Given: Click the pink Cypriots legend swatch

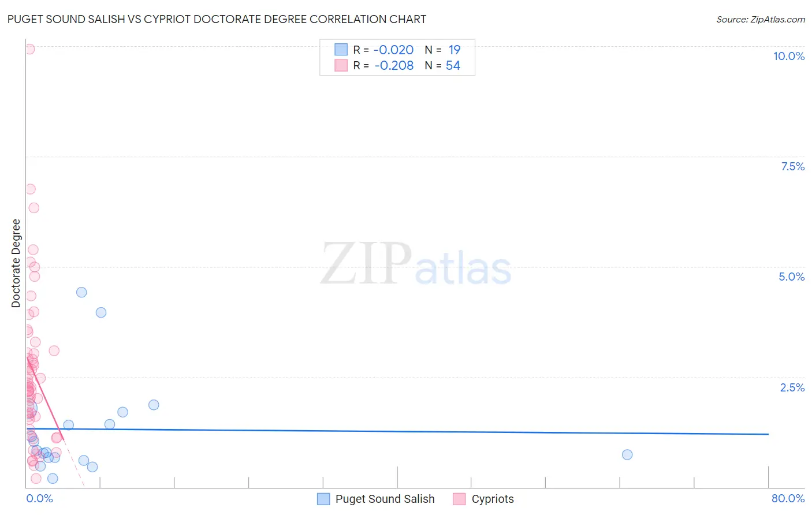Looking at the screenshot, I should pos(459,499).
